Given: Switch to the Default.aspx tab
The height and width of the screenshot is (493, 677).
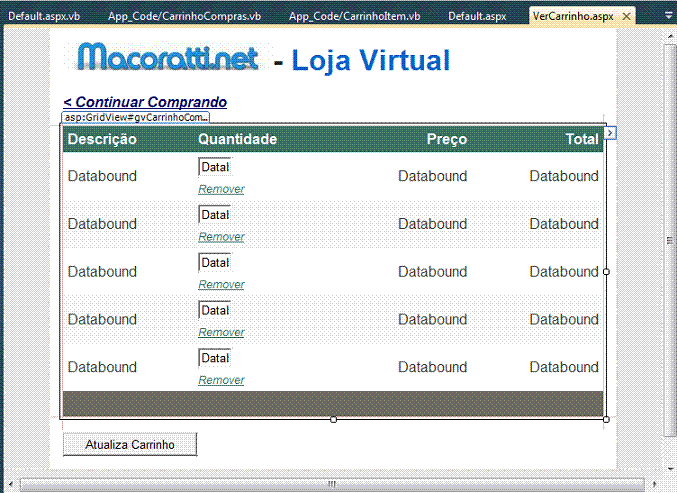Looking at the screenshot, I should coord(477,17).
